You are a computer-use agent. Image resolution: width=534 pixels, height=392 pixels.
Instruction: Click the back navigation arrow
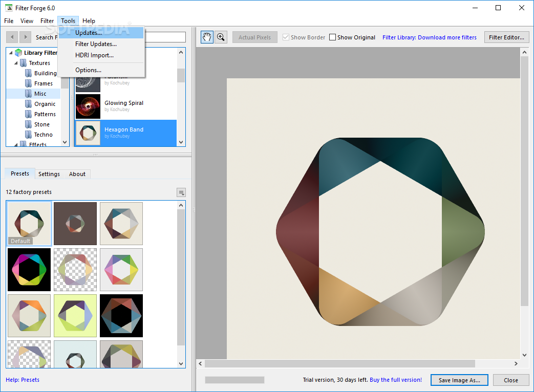point(12,37)
